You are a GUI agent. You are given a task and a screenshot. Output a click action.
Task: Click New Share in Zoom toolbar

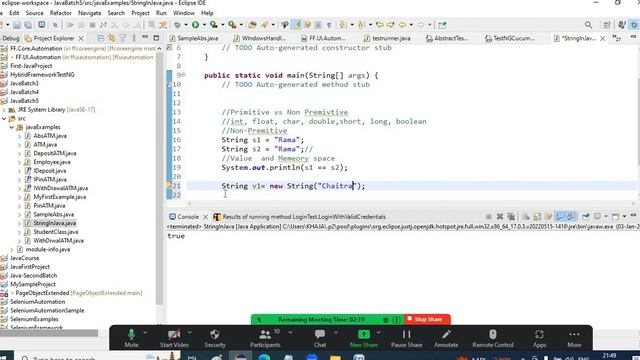pos(363,338)
